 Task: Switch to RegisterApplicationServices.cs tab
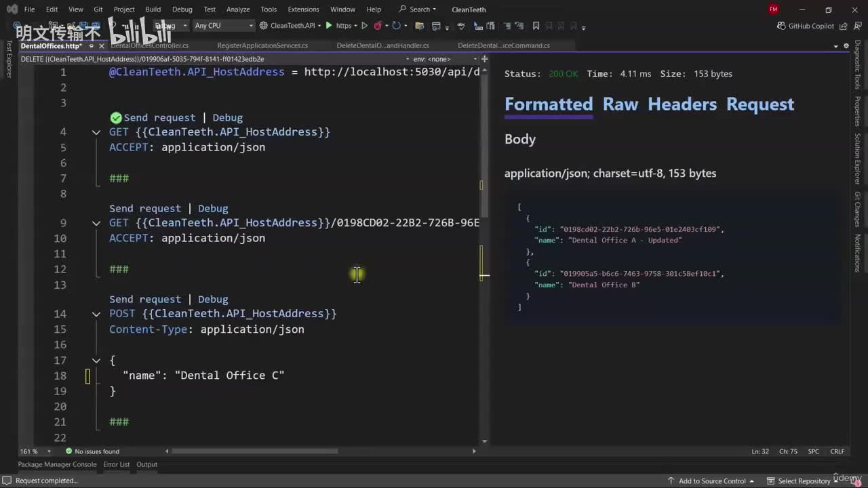point(262,45)
